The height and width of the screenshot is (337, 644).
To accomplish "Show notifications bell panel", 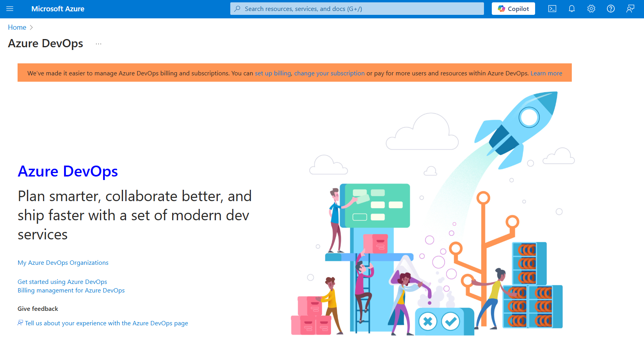I will click(572, 9).
